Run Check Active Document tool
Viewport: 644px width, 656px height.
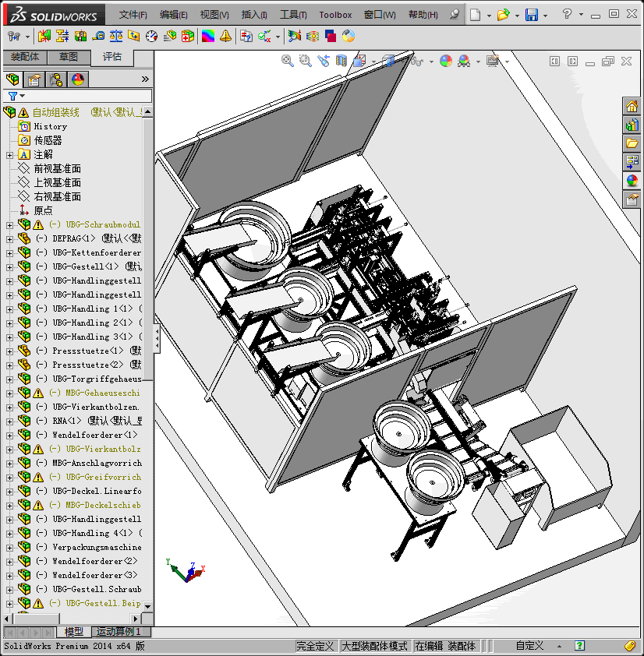pos(264,37)
